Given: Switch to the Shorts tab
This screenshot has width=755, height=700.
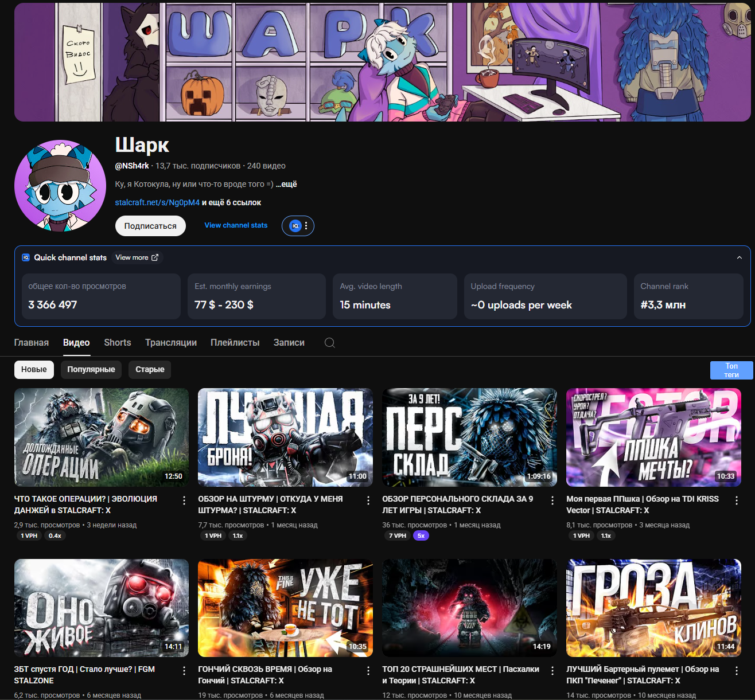Looking at the screenshot, I should click(118, 342).
